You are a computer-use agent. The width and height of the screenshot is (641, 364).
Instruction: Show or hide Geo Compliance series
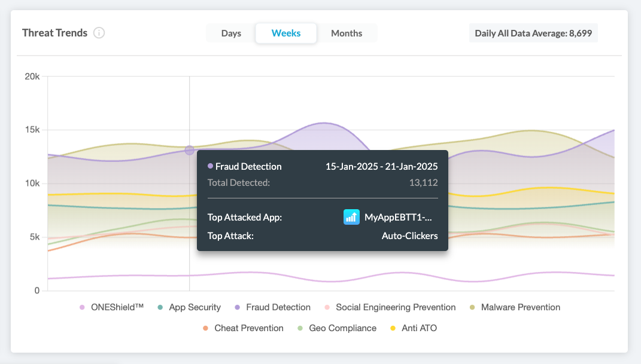342,328
